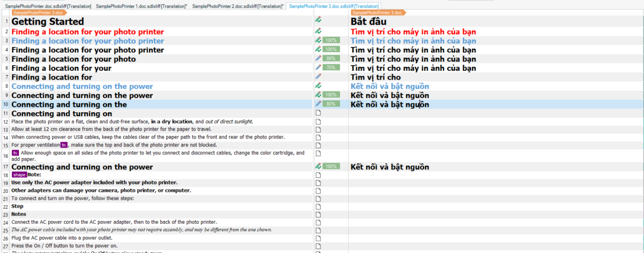
Task: Click source-side SamplePhotoPrinter 3.doc orange label
Action: 39,13
